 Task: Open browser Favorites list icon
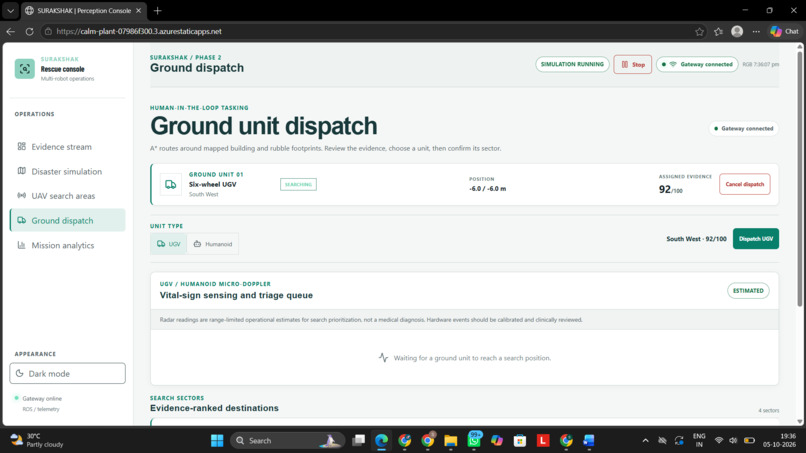718,31
